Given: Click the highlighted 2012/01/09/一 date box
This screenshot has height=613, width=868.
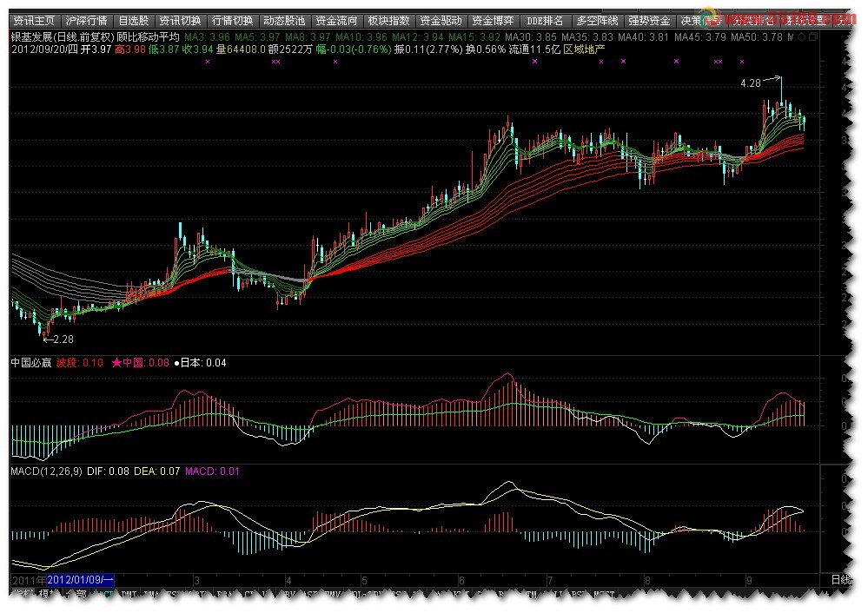Looking at the screenshot, I should tap(80, 580).
